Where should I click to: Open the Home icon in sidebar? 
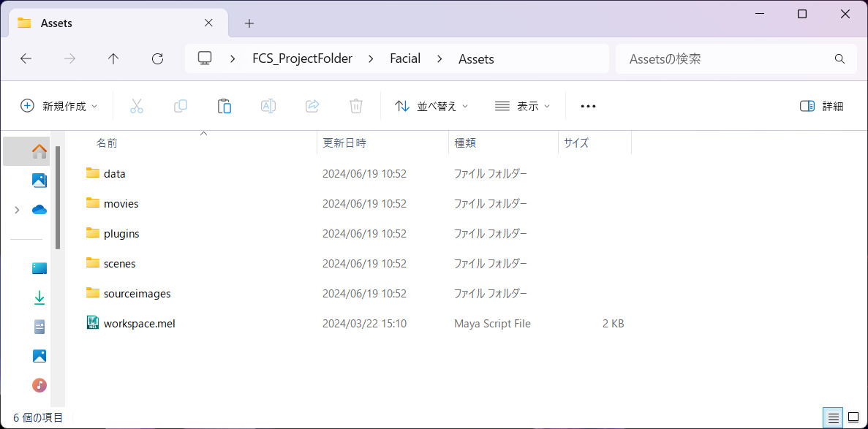39,151
